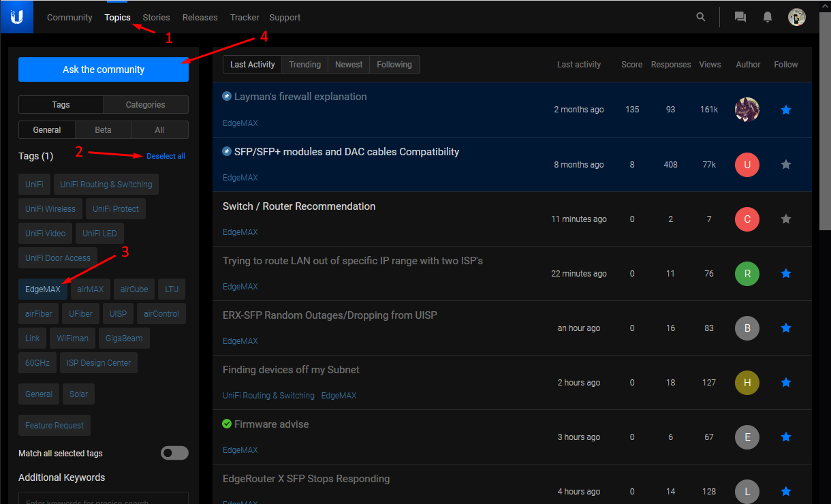Toggle star for ERX-SFP Random Outages topic

coord(786,328)
